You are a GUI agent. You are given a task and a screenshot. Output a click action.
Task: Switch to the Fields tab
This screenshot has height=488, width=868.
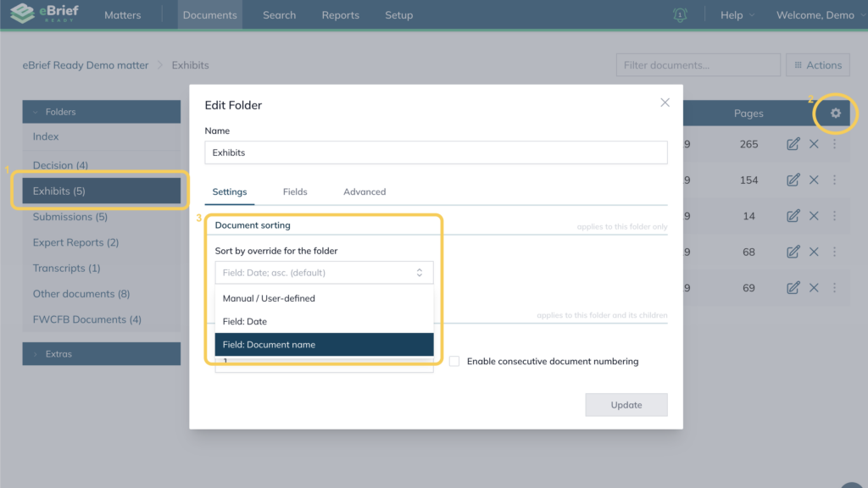coord(295,192)
